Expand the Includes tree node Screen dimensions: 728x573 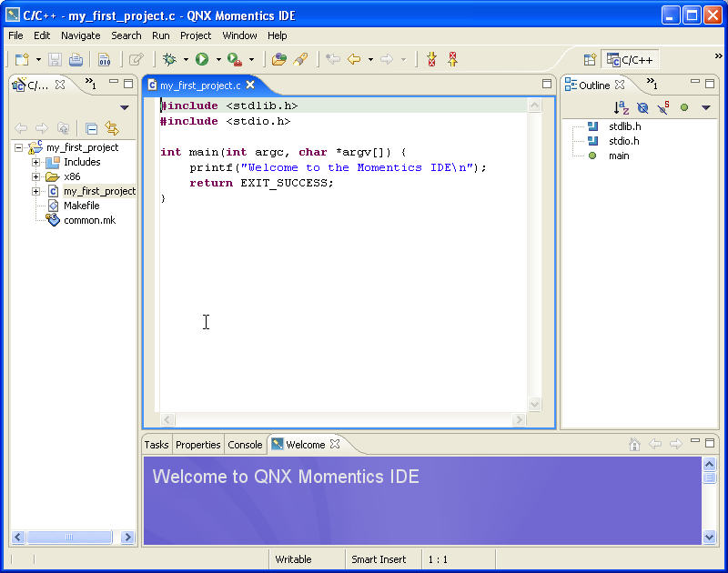(x=36, y=162)
